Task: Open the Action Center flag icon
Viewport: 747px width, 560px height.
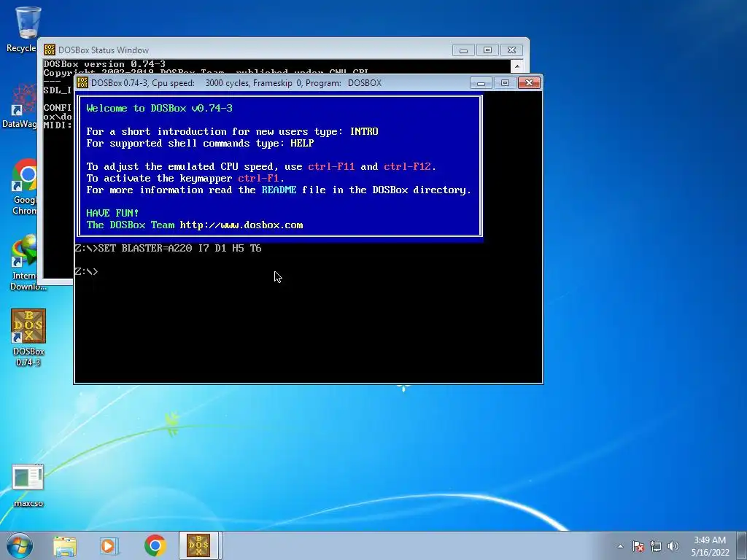Action: tap(638, 546)
